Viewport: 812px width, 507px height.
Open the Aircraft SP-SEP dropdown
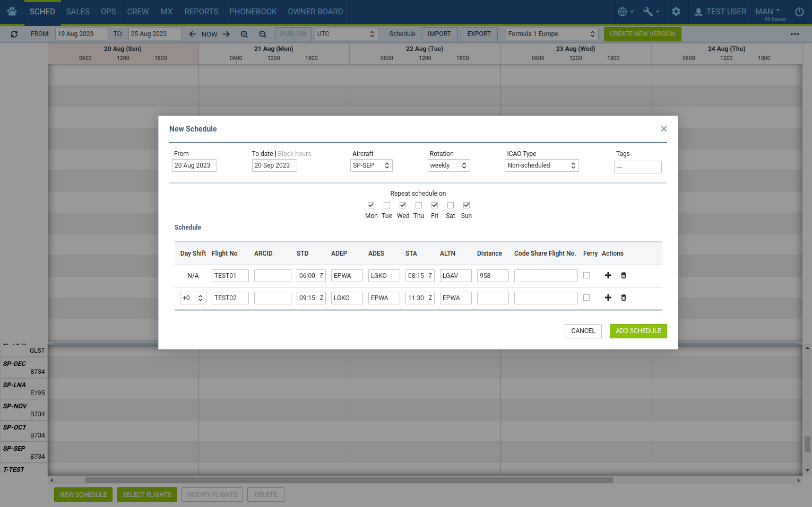coord(371,165)
